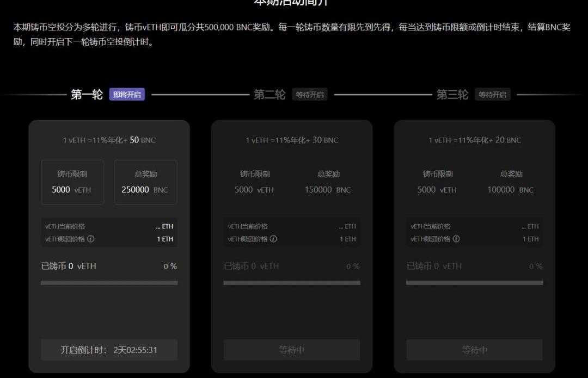Click the 150000 BNC total reward value
The height and width of the screenshot is (378, 588).
(x=328, y=190)
